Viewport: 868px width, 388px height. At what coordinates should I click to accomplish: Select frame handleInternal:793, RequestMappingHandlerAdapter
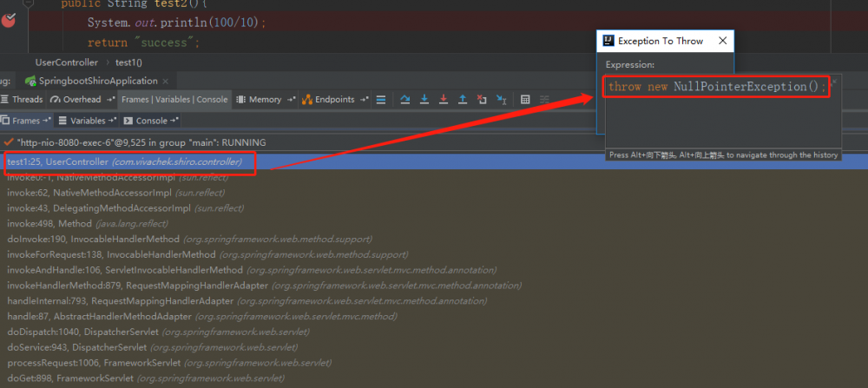[x=434, y=301]
